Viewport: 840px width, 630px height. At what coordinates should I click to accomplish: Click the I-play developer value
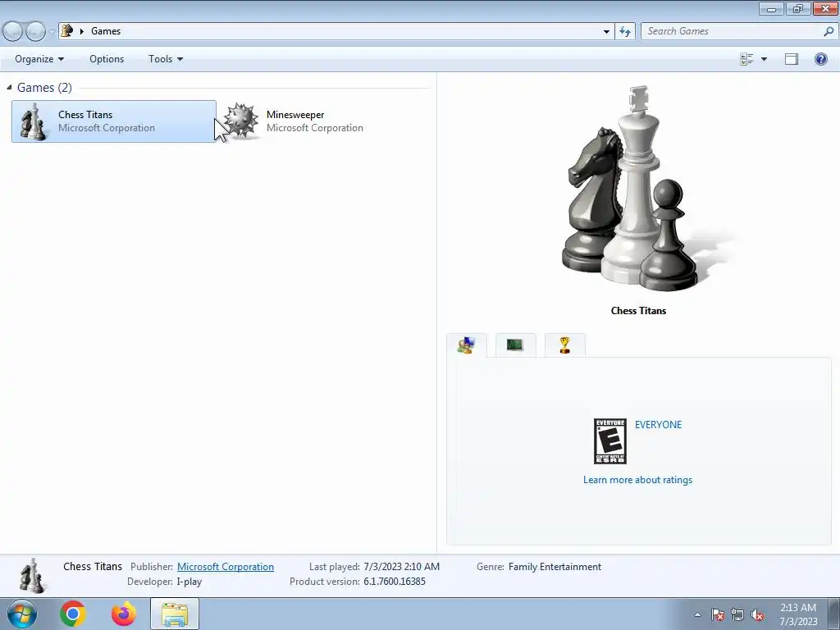click(x=189, y=582)
